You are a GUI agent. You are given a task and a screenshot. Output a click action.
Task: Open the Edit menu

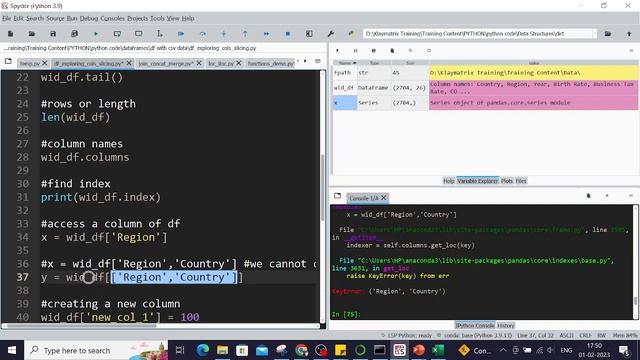19,18
